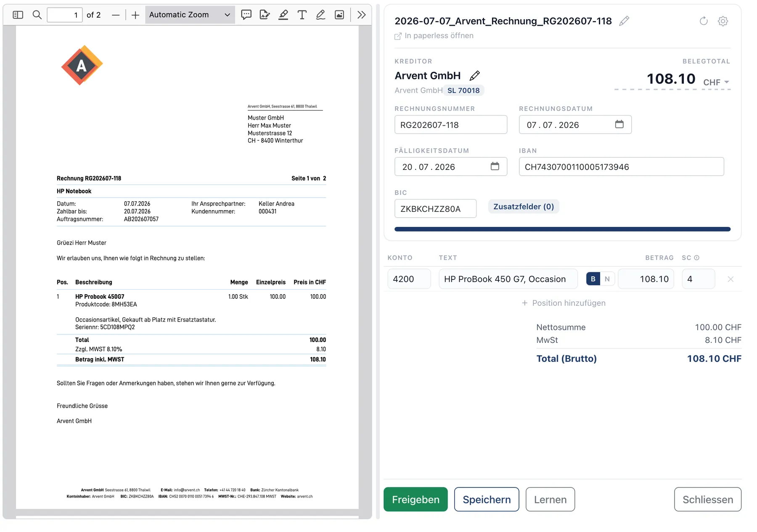The image size is (757, 532).
Task: Click the Freigeben button
Action: [416, 499]
